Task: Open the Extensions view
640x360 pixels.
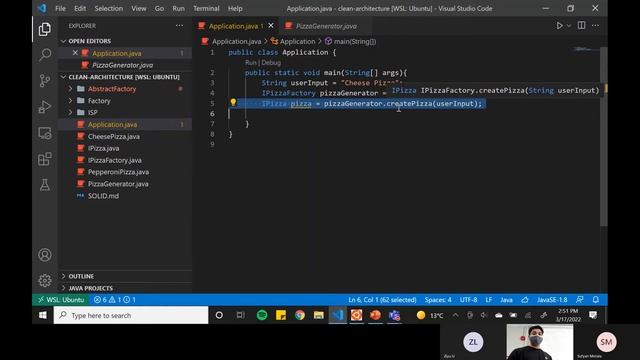Action: coord(44,159)
